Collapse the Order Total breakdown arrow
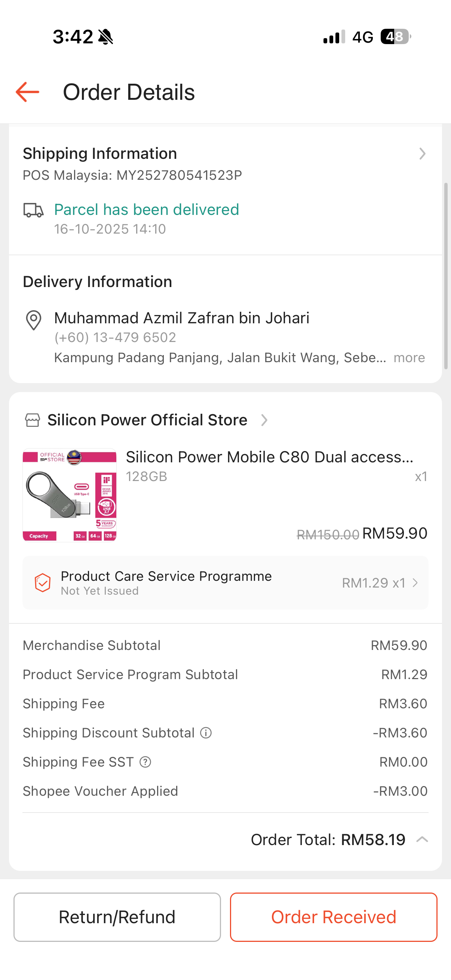451x980 pixels. [422, 839]
